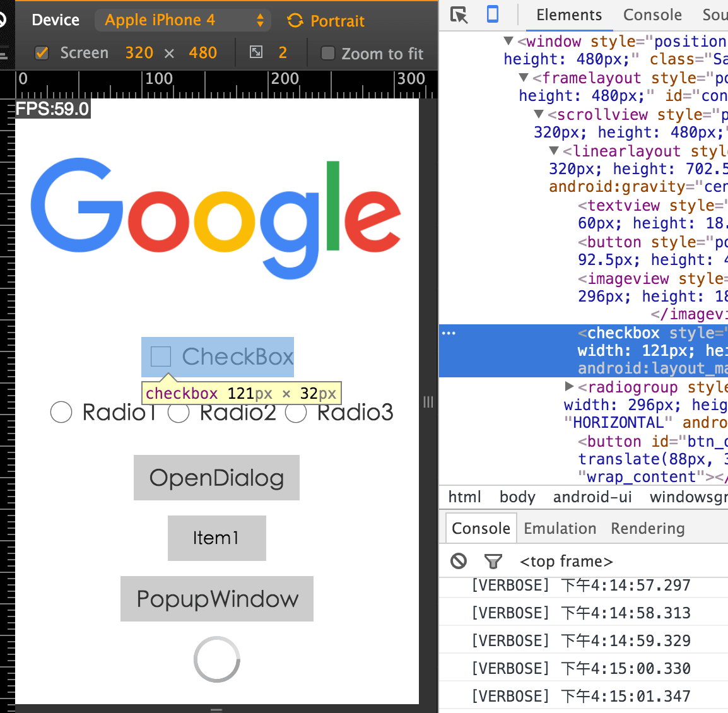728x713 pixels.
Task: Clear the console with the ban icon
Action: 459,561
